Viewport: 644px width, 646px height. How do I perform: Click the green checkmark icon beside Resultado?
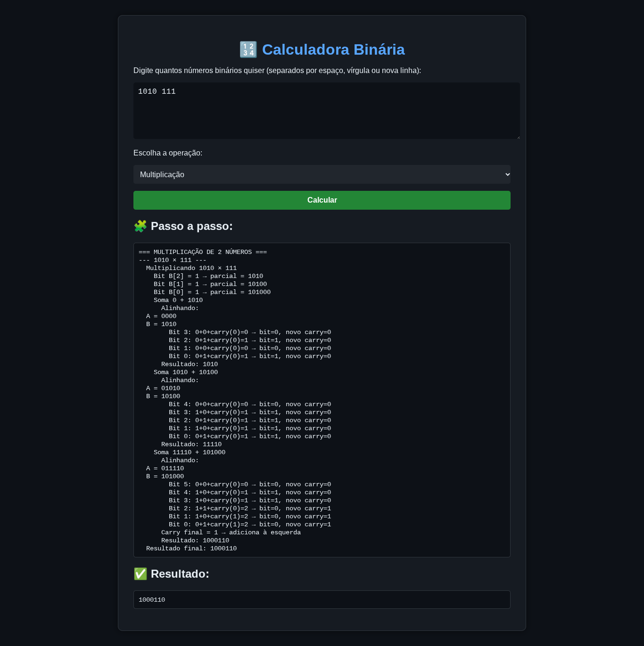pos(140,574)
